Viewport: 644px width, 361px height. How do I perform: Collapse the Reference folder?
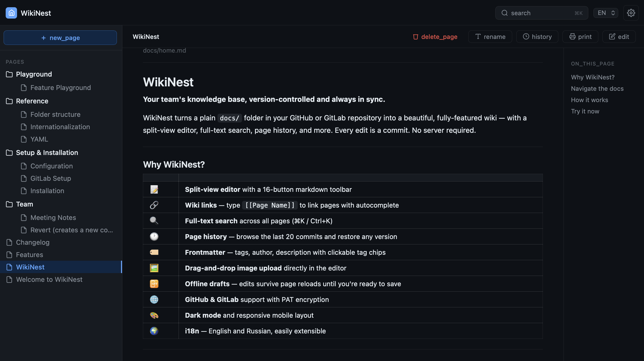tap(61, 101)
